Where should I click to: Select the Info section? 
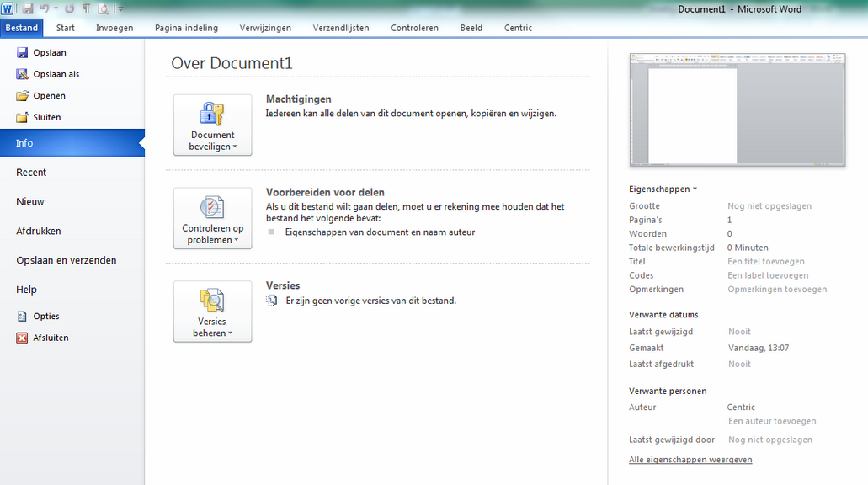coord(72,143)
